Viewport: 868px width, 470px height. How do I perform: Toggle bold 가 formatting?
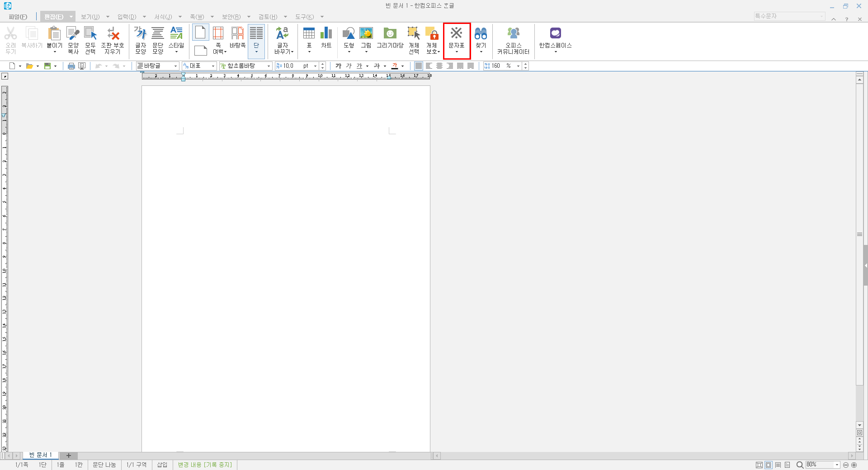pyautogui.click(x=338, y=66)
